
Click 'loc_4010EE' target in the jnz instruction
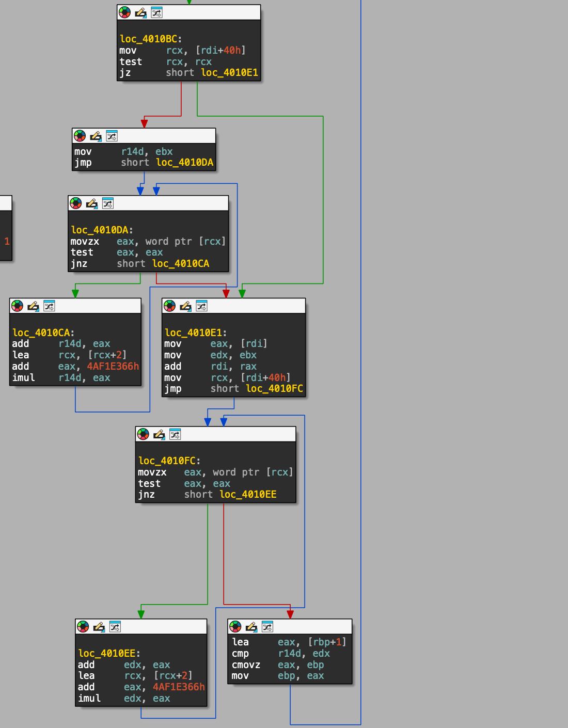248,495
